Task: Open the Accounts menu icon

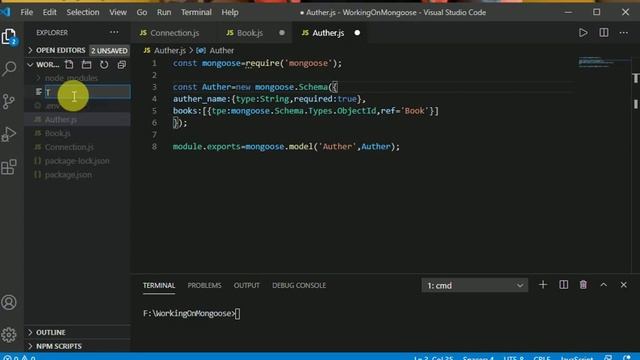Action: point(9,302)
